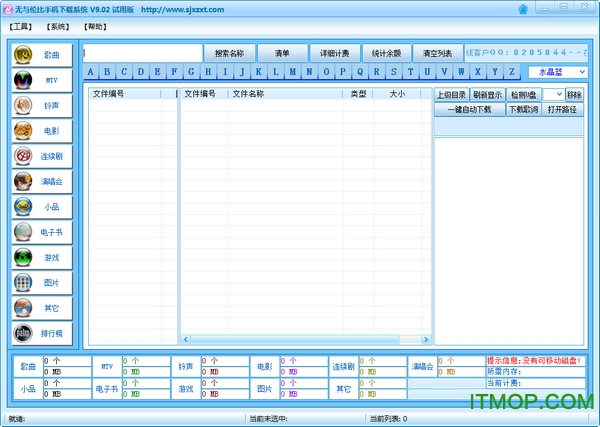Click the 搜索名称 search button
600x427 pixels.
229,53
